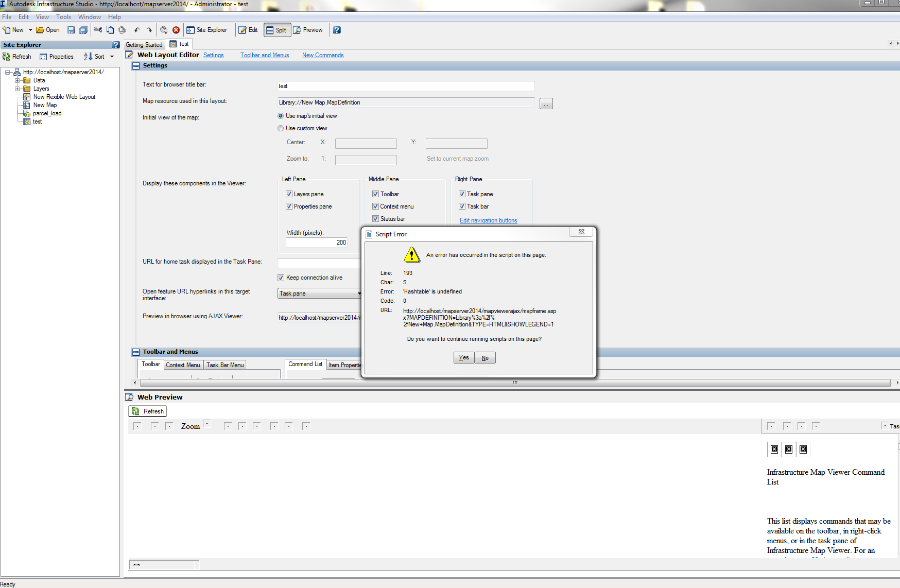This screenshot has width=900, height=588.
Task: Switch to the test document tab
Action: point(180,44)
